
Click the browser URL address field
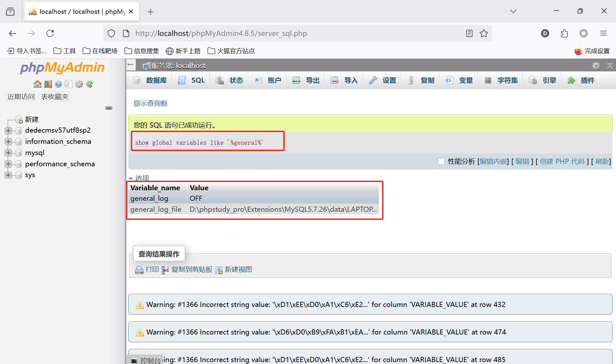tap(298, 33)
